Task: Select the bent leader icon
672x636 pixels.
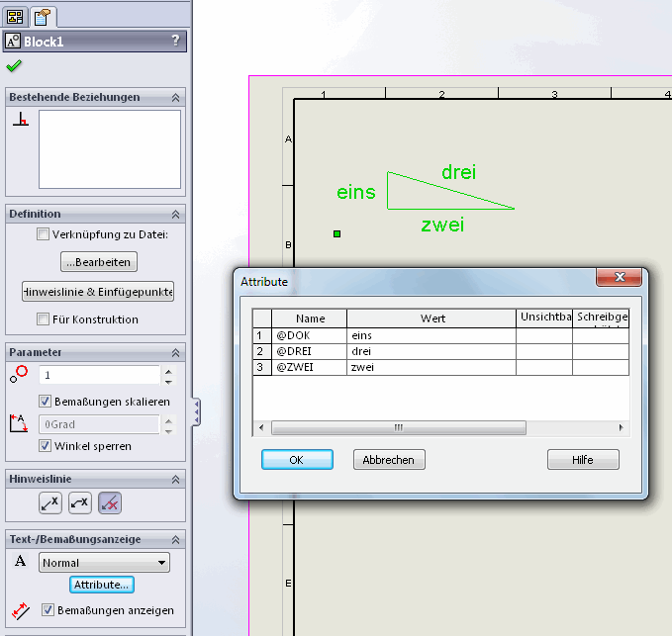Action: pyautogui.click(x=80, y=502)
